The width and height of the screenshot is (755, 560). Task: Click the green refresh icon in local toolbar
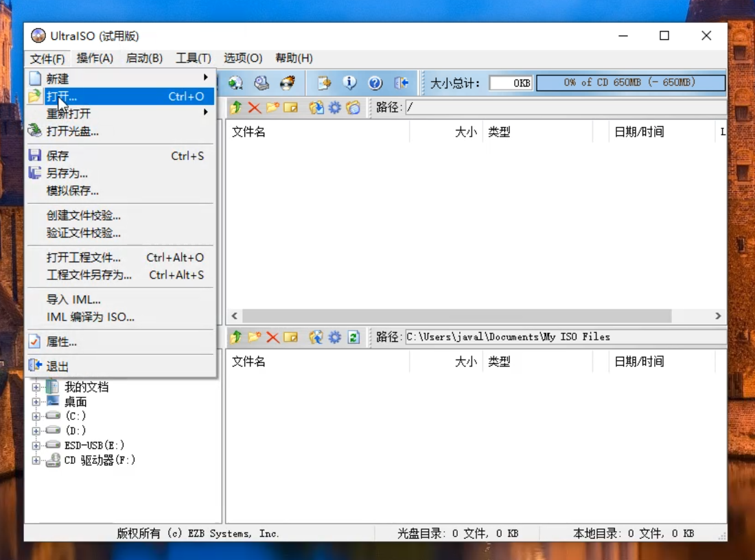tap(353, 337)
